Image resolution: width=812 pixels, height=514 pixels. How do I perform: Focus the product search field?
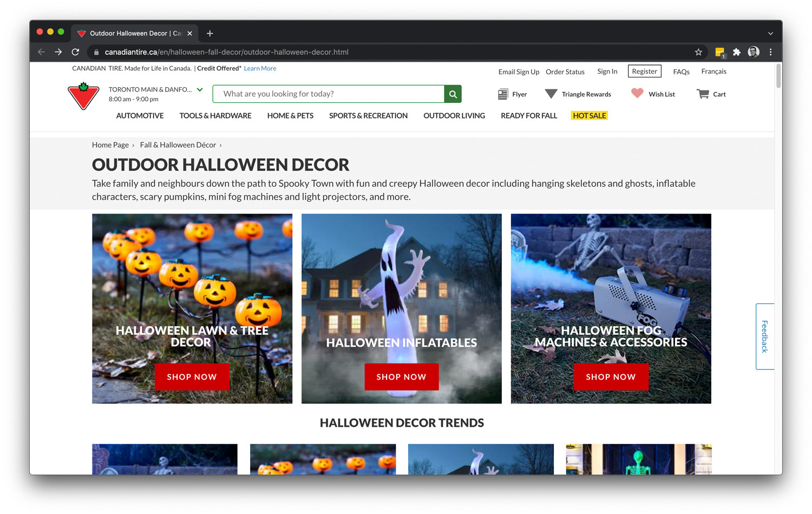click(x=329, y=94)
